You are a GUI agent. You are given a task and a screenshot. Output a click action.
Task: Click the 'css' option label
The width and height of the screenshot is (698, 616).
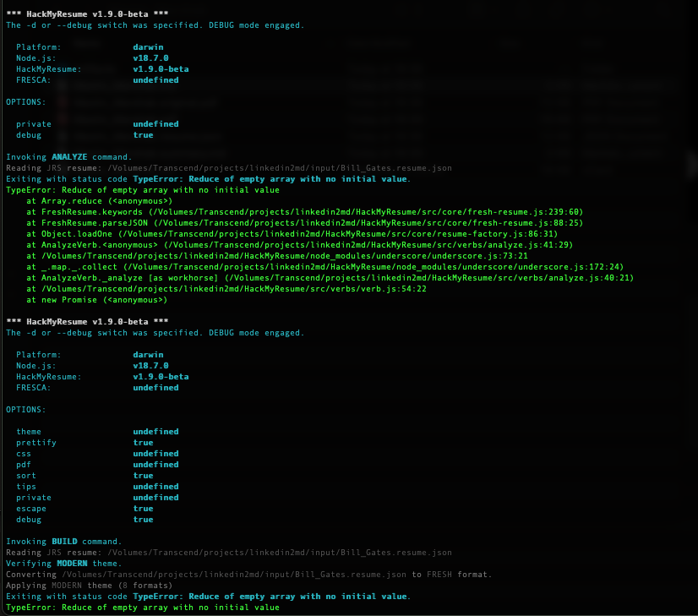pyautogui.click(x=24, y=454)
